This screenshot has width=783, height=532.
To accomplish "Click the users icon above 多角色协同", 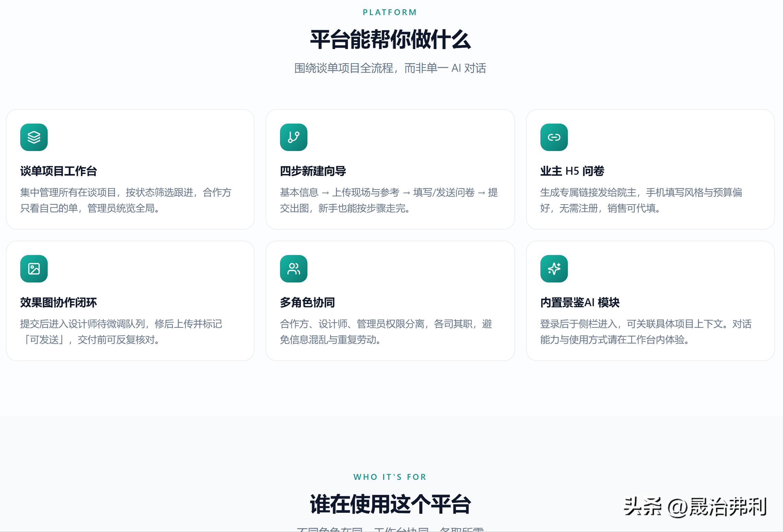I will click(294, 269).
